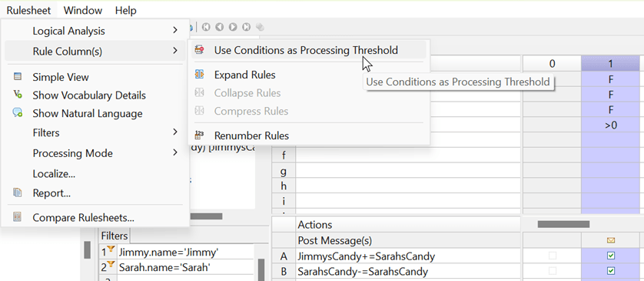Click empty condition input in row g
Viewport: 644px width, 281px height.
pyautogui.click(x=408, y=170)
